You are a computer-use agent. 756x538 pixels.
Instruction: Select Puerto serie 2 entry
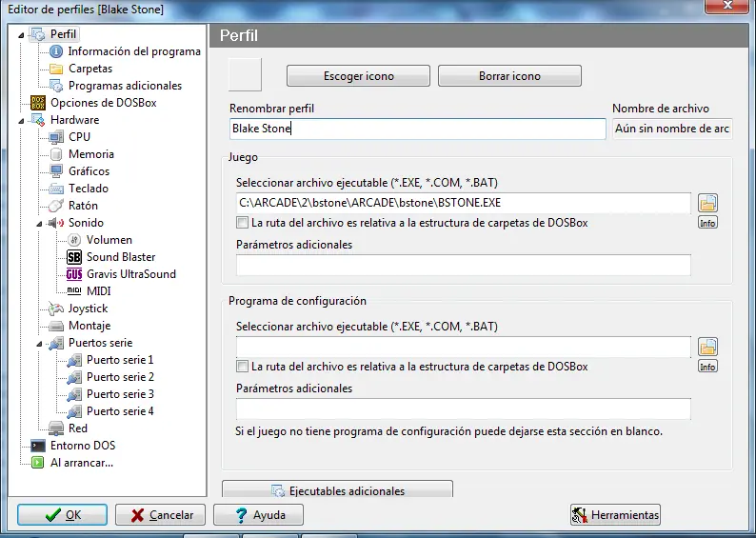point(120,377)
